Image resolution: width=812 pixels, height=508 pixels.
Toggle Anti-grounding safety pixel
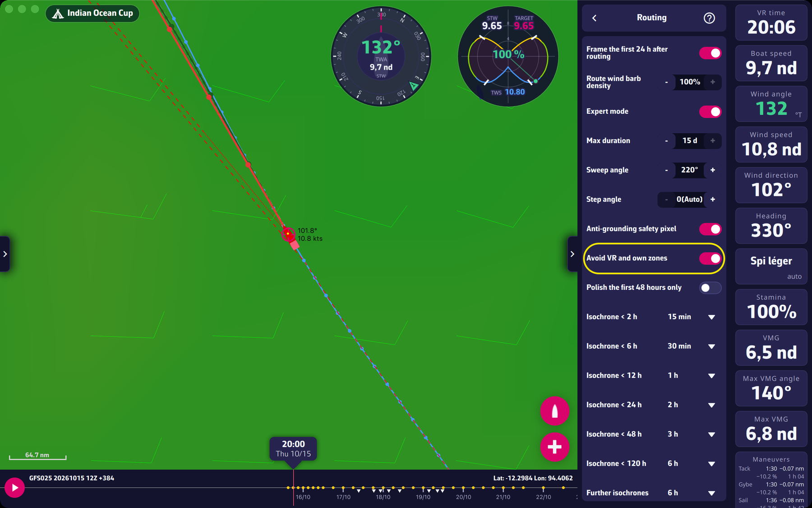point(710,229)
